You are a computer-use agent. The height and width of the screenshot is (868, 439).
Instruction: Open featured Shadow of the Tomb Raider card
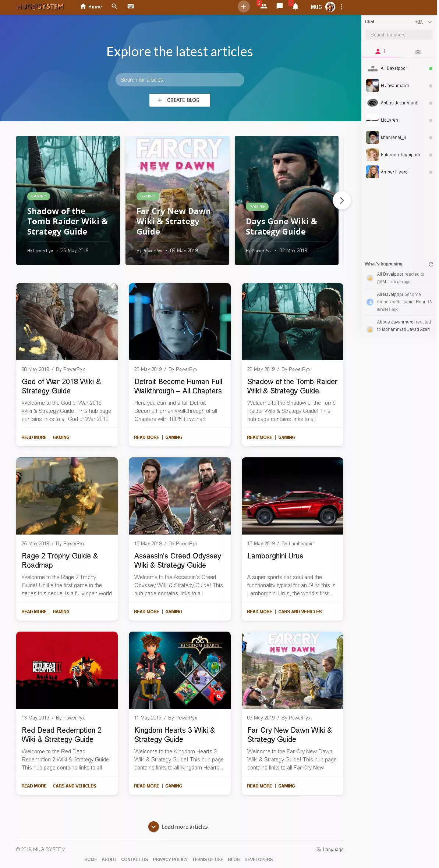(68, 200)
